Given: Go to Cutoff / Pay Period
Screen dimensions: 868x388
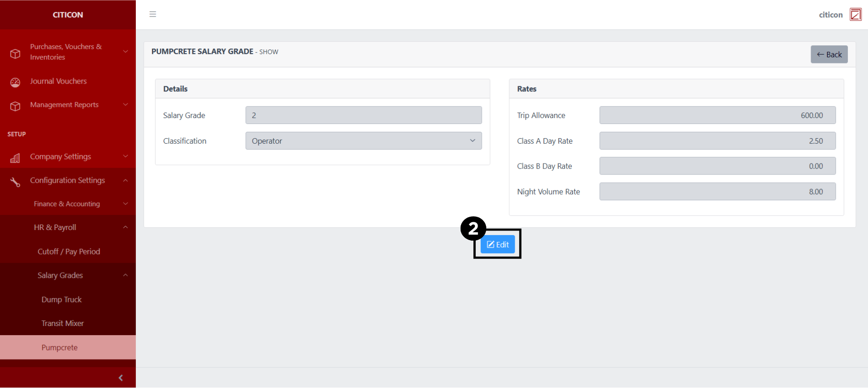Looking at the screenshot, I should tap(69, 252).
